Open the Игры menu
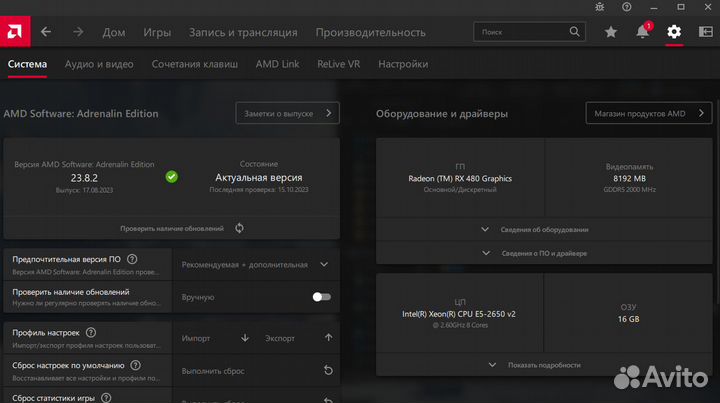The height and width of the screenshot is (403, 720). tap(157, 32)
